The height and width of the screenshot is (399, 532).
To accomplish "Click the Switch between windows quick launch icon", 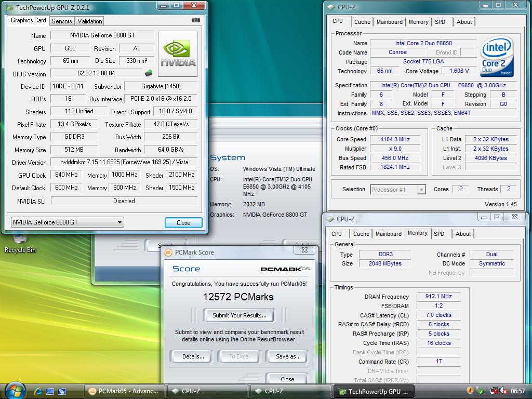I will pos(62,391).
